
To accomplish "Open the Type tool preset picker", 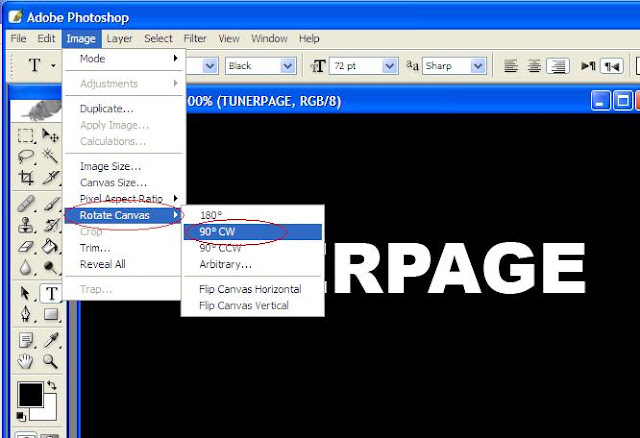I will (x=53, y=65).
